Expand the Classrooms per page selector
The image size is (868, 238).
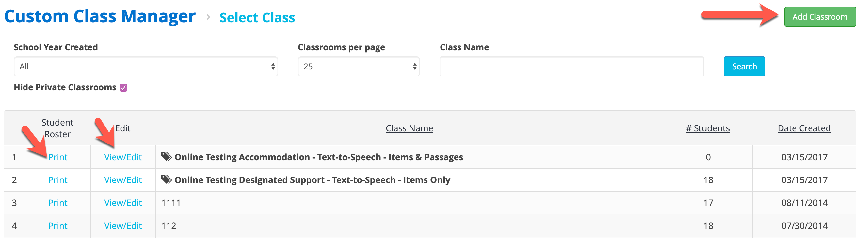coord(359,66)
